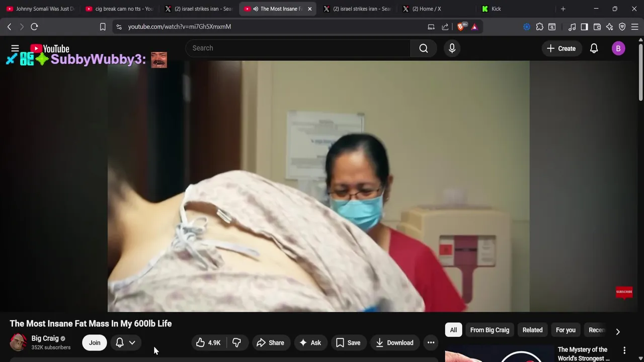
Task: Start voice search with microphone icon
Action: tap(452, 48)
